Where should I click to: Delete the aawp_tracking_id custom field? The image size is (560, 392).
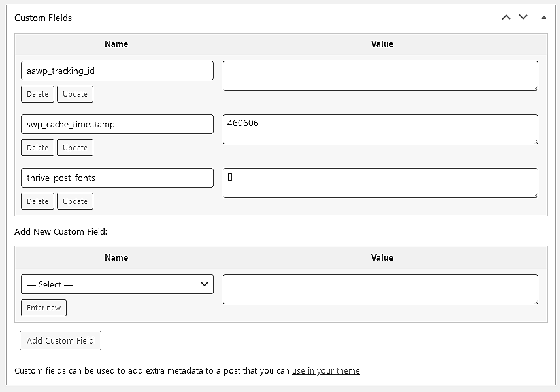tap(37, 93)
